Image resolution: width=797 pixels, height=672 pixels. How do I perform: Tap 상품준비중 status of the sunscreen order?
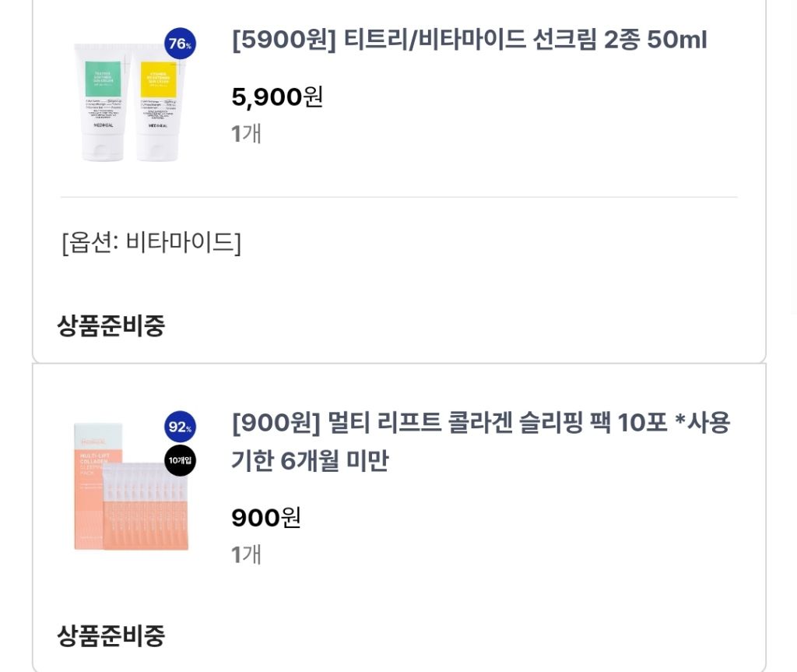(111, 325)
